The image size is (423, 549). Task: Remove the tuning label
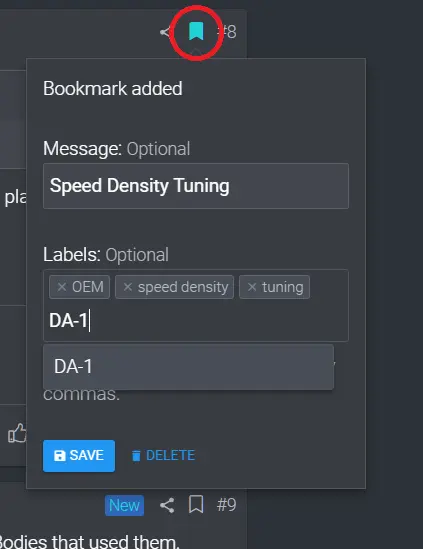click(x=252, y=287)
